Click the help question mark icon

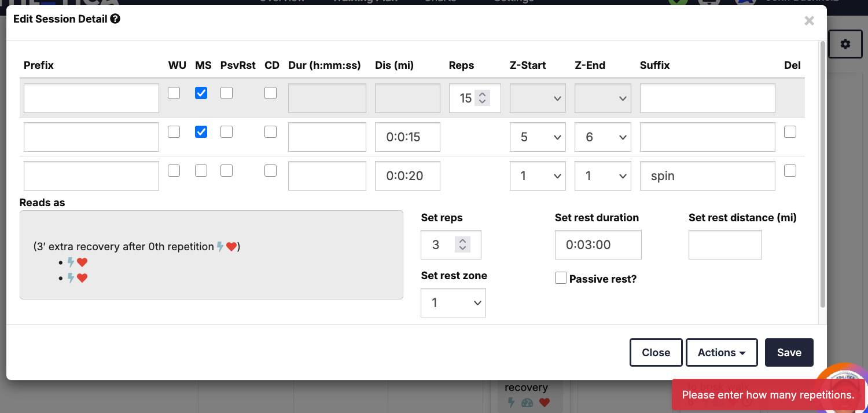(115, 19)
